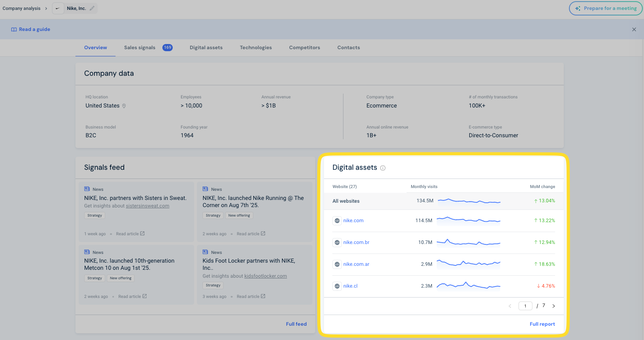Click the MoM change column header
Image resolution: width=644 pixels, height=340 pixels.
click(543, 186)
